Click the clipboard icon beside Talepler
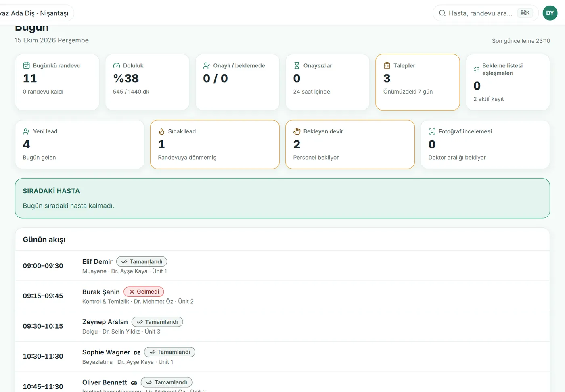Image resolution: width=565 pixels, height=392 pixels. point(387,65)
